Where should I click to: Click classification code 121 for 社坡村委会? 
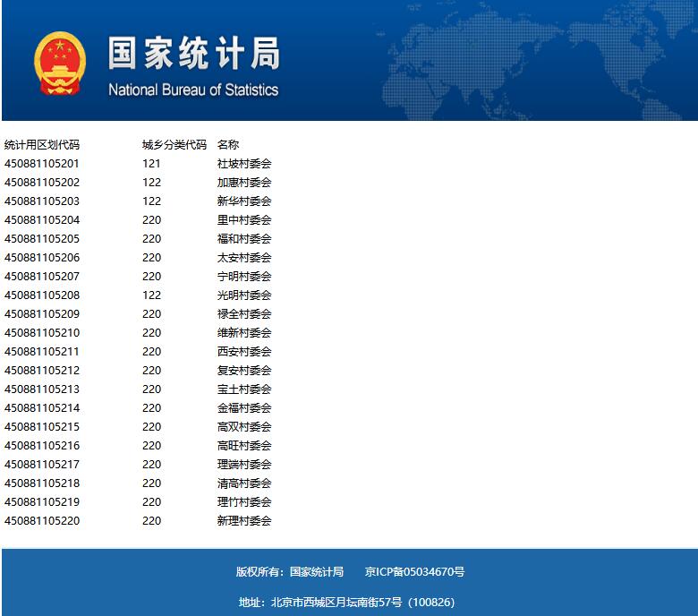point(151,164)
